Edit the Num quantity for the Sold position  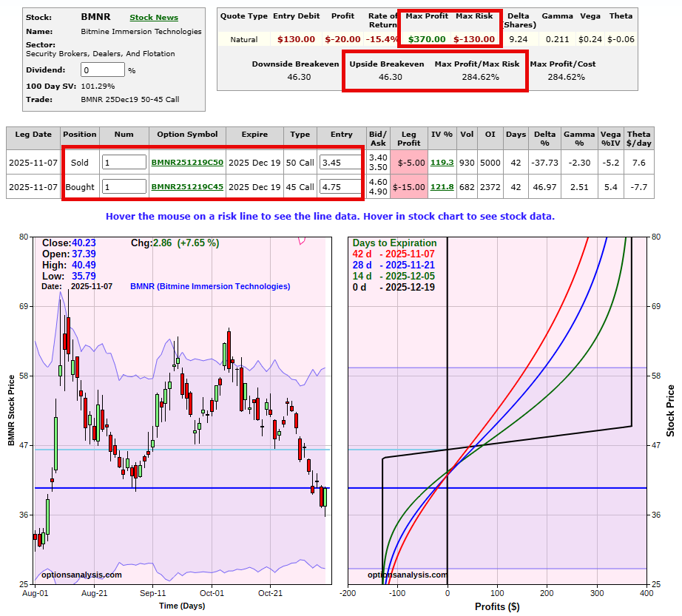pos(123,162)
